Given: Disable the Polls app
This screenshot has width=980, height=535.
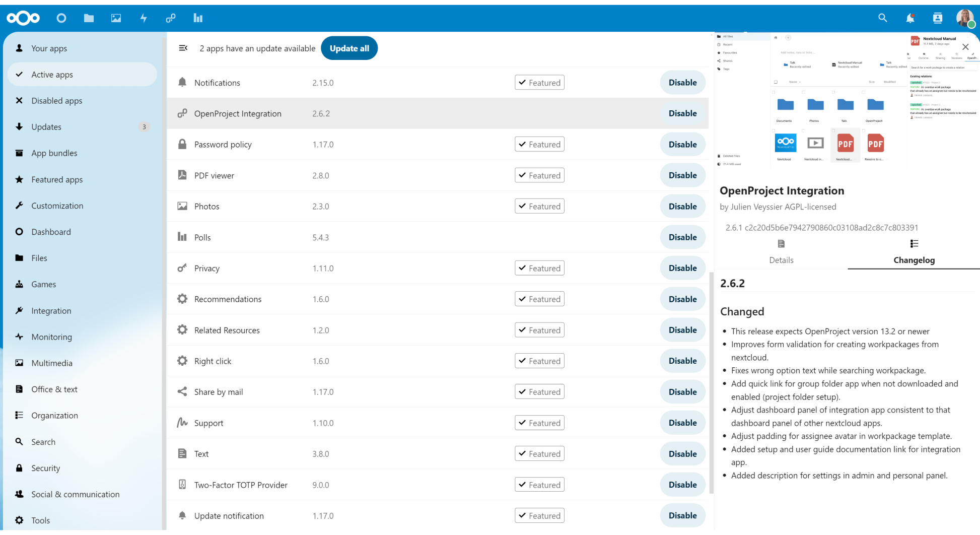Looking at the screenshot, I should click(x=682, y=237).
